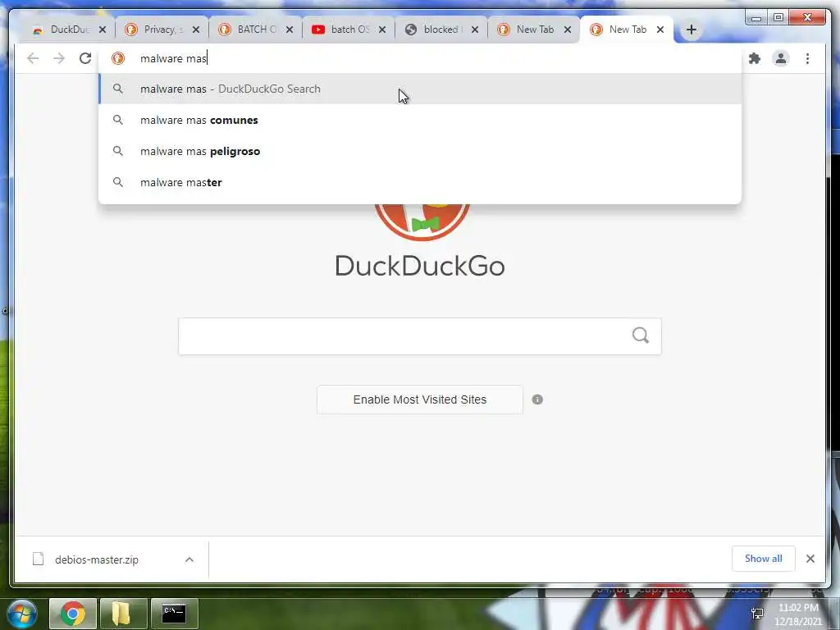Close the BATCH tab
The image size is (840, 630).
coord(290,30)
